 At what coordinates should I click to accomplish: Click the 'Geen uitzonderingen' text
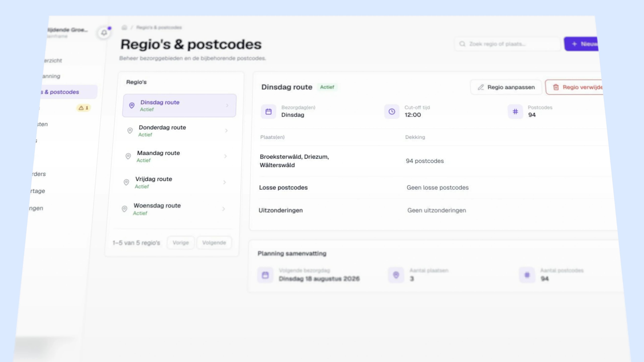(437, 210)
